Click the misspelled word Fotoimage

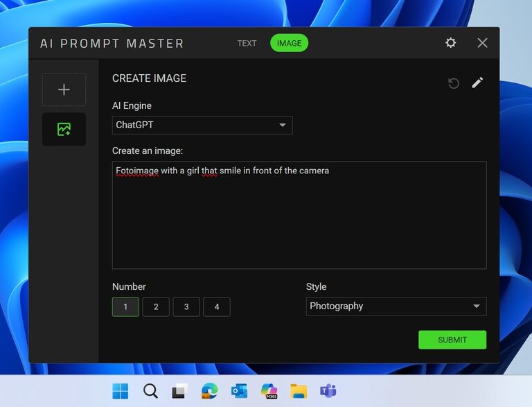(137, 171)
